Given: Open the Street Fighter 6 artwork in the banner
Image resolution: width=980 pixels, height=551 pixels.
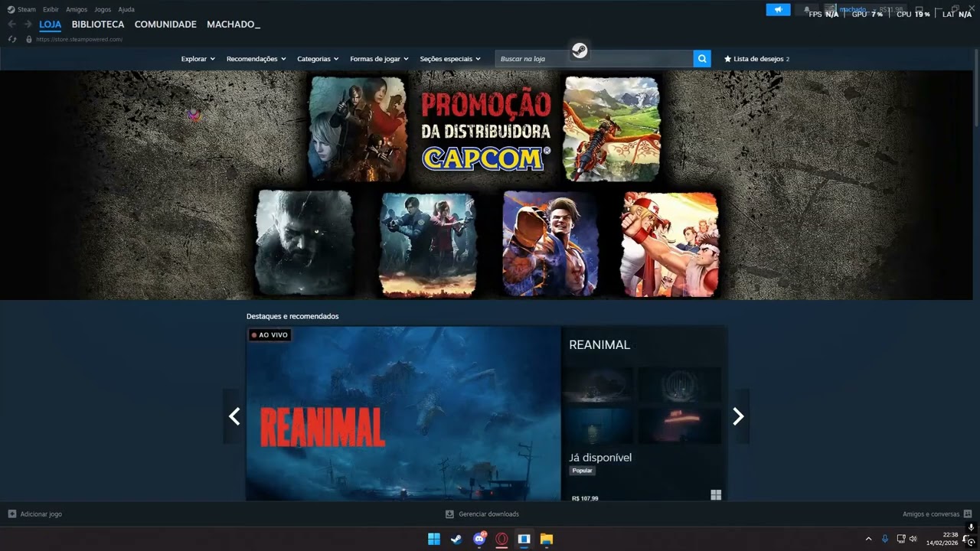Looking at the screenshot, I should (550, 243).
